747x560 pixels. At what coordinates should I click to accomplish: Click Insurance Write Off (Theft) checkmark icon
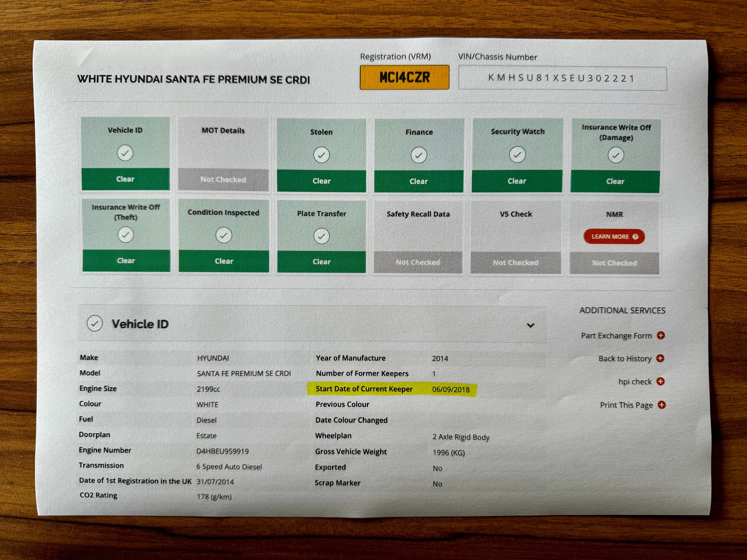click(x=126, y=235)
